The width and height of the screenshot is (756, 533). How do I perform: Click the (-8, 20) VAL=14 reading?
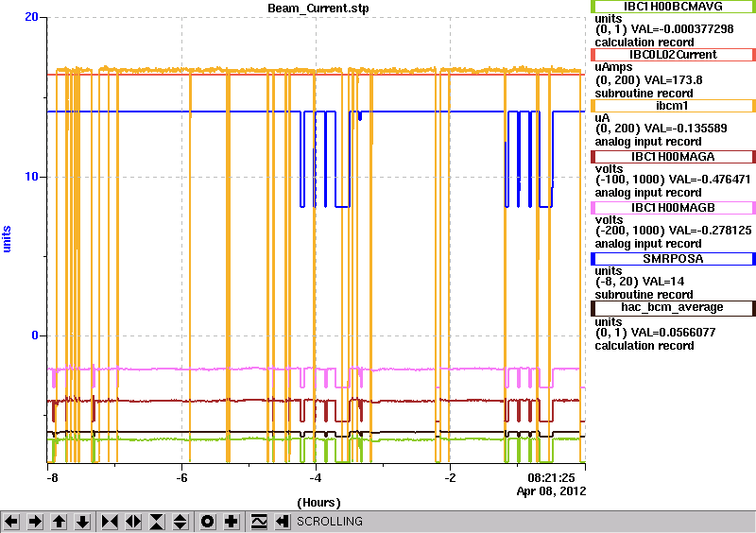(x=640, y=282)
